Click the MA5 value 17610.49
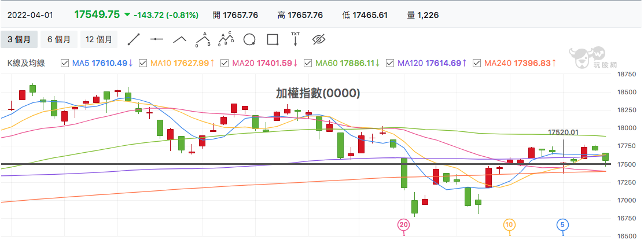 click(x=109, y=63)
